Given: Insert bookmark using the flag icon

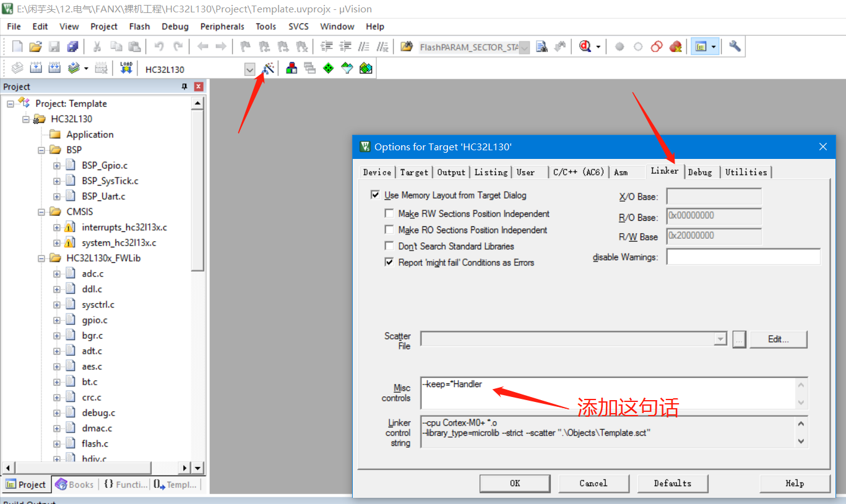Looking at the screenshot, I should 246,46.
